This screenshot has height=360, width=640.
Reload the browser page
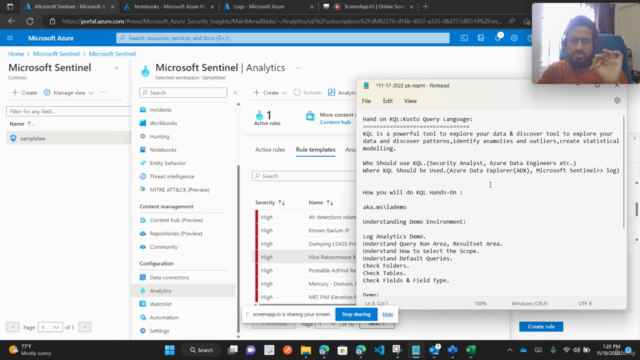[30, 21]
